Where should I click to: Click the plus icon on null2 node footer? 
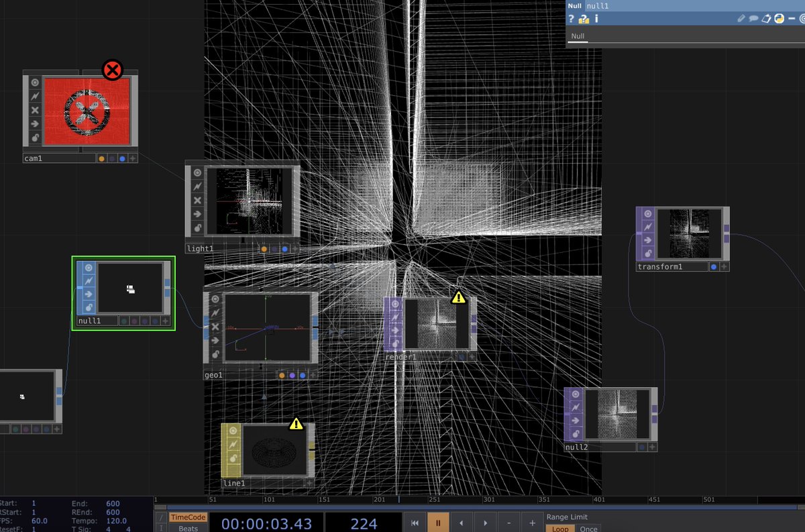coord(653,447)
